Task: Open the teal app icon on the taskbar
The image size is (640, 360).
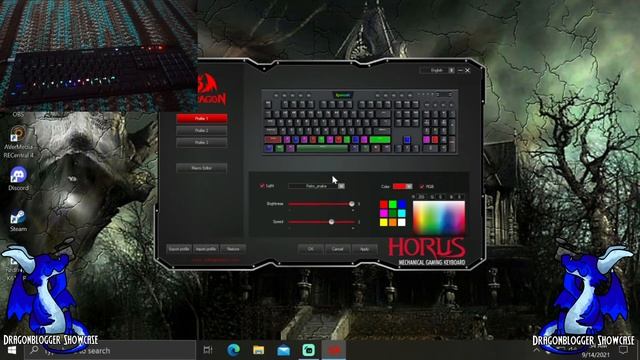Action: pos(309,350)
